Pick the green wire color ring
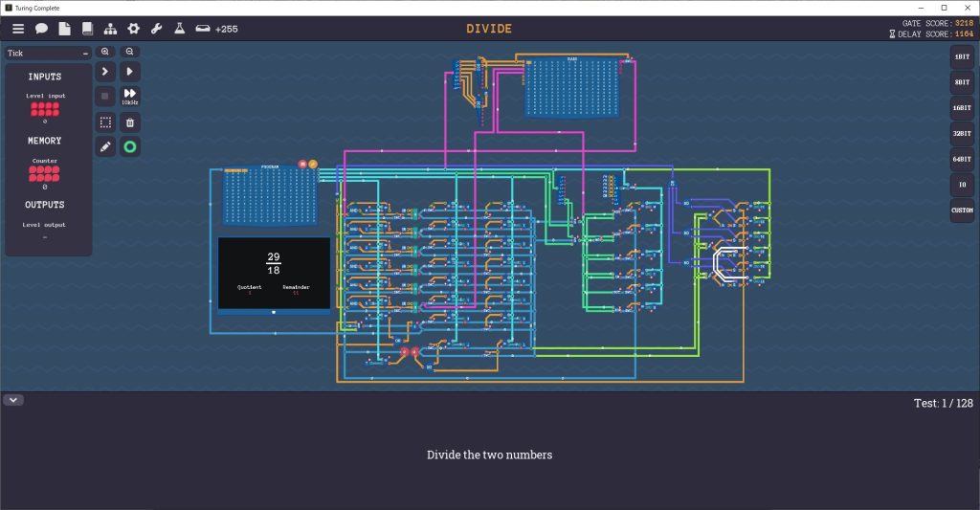Viewport: 980px width, 510px height. (130, 147)
